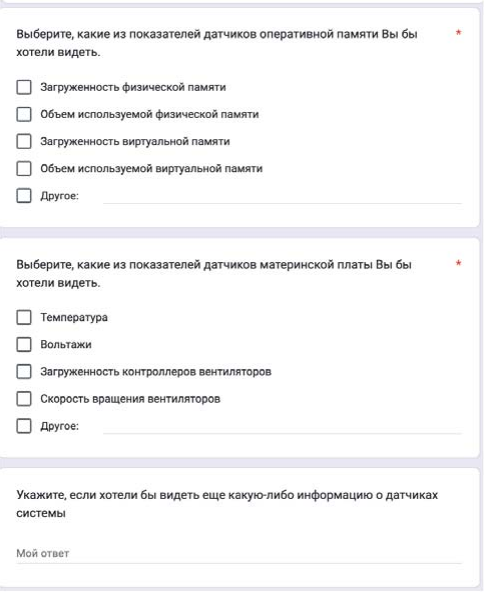Select 'Скорость вращения вентиляторов' checkbox
The image size is (485, 592).
pos(24,399)
